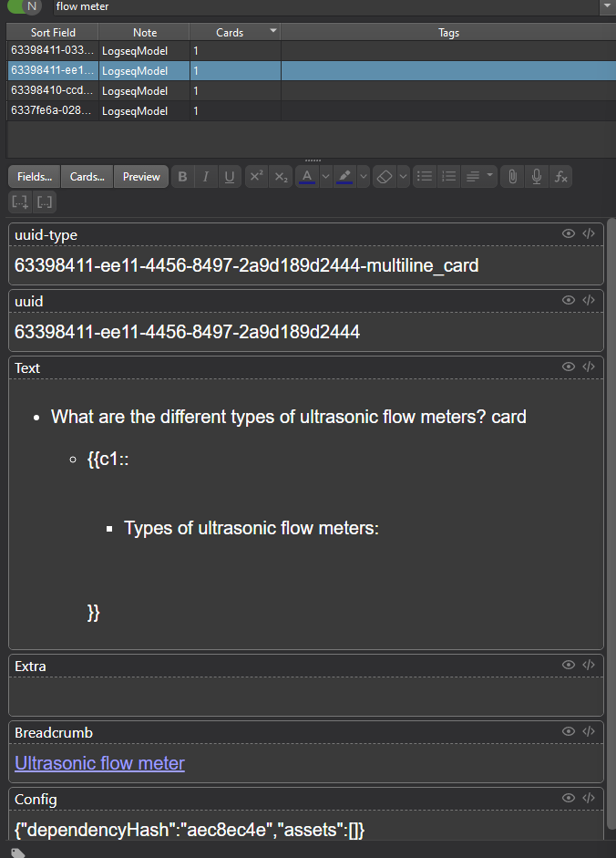
Task: Toggle bold formatting
Action: coord(183,177)
